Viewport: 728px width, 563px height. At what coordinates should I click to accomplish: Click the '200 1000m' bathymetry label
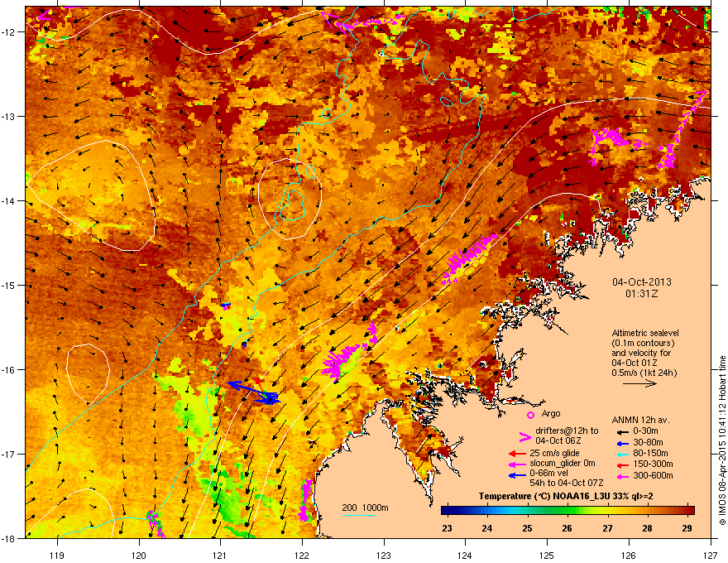pyautogui.click(x=365, y=508)
